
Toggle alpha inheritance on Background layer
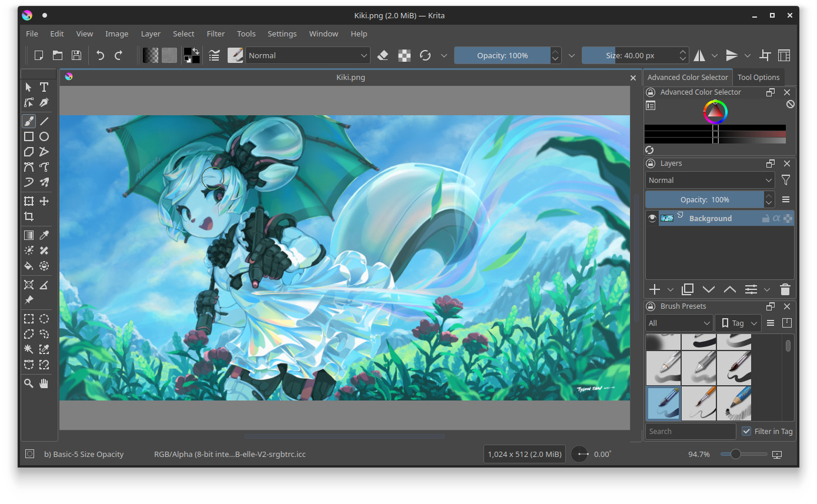pos(776,218)
